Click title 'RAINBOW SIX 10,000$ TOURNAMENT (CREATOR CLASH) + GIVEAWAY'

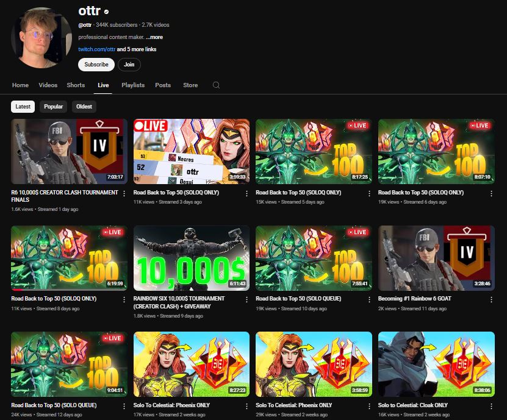tap(179, 302)
